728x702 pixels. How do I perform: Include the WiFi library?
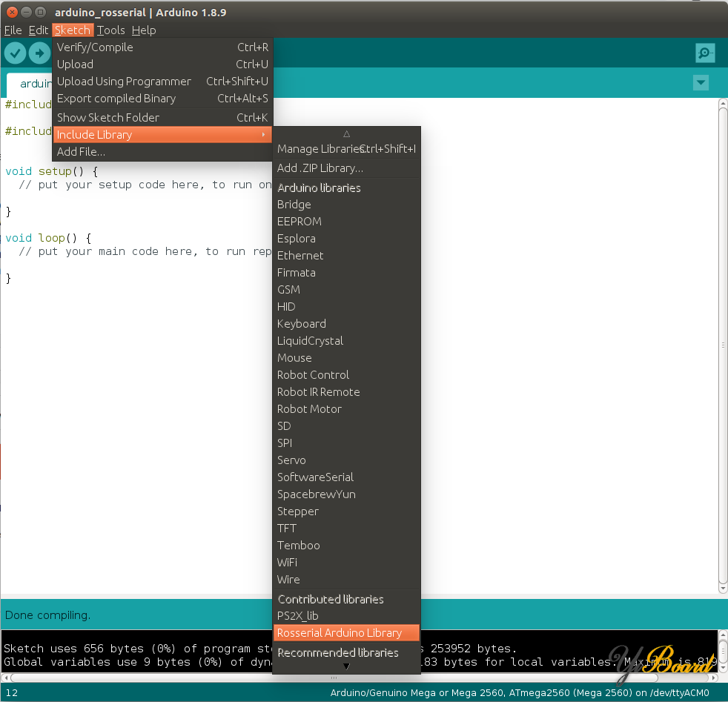(x=346, y=563)
